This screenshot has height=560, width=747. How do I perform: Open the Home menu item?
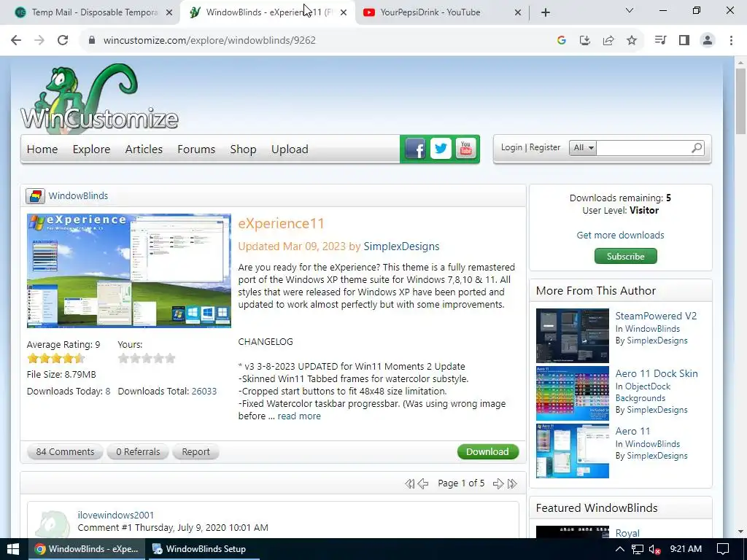click(42, 149)
